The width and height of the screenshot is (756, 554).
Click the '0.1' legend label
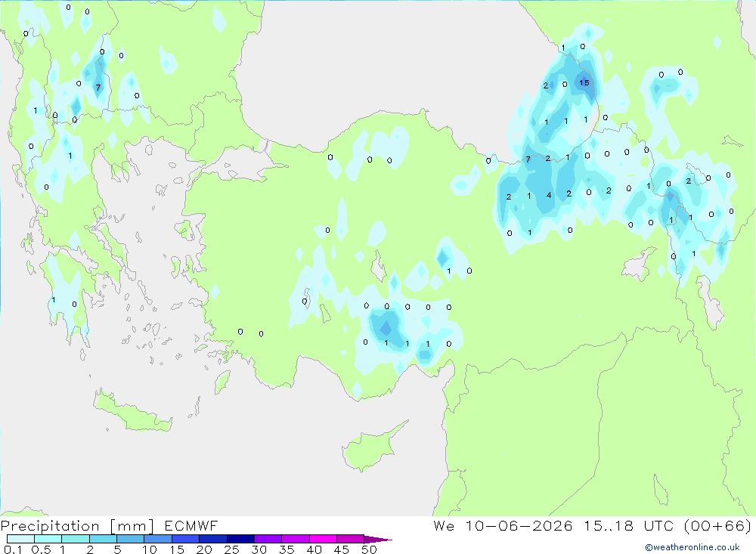[13, 549]
